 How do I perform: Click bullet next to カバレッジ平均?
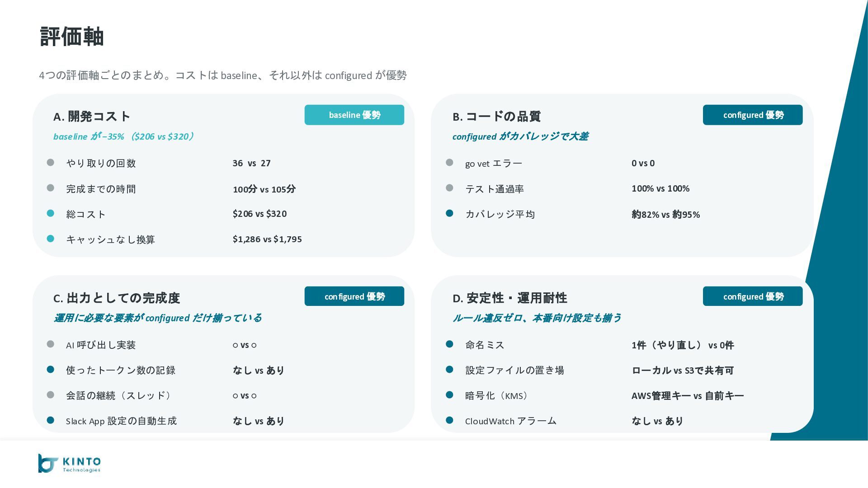pyautogui.click(x=449, y=213)
